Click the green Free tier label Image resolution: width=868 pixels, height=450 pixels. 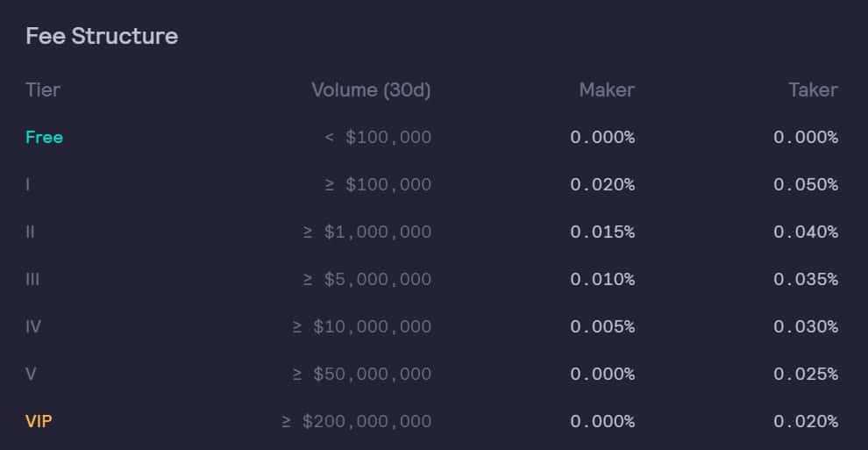coord(45,137)
